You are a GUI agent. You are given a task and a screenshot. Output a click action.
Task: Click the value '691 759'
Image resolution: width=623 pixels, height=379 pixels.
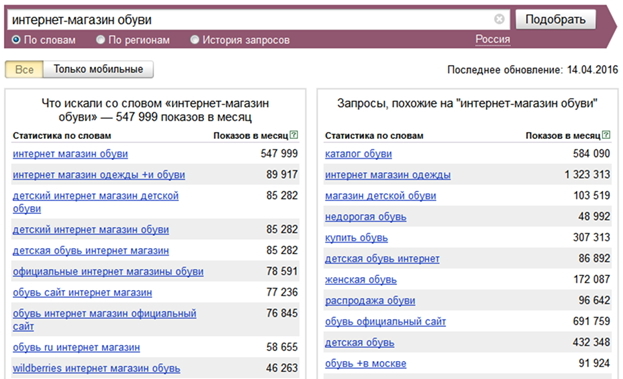click(591, 321)
